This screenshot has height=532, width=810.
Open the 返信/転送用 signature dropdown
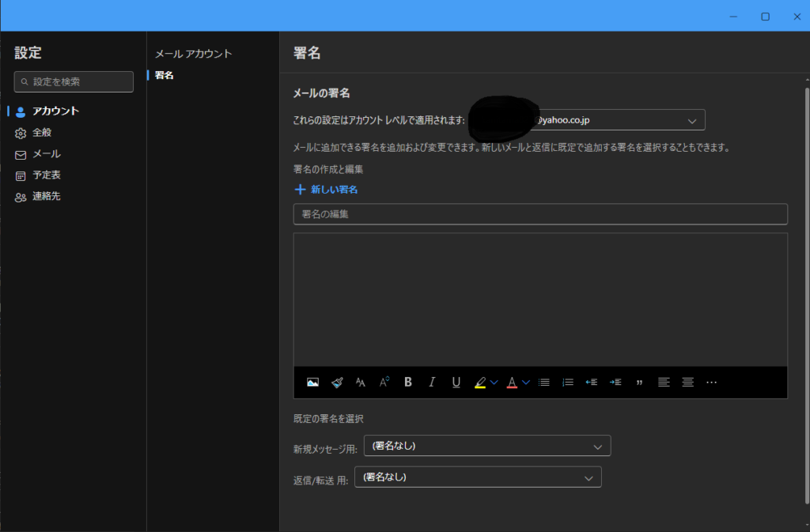[478, 477]
